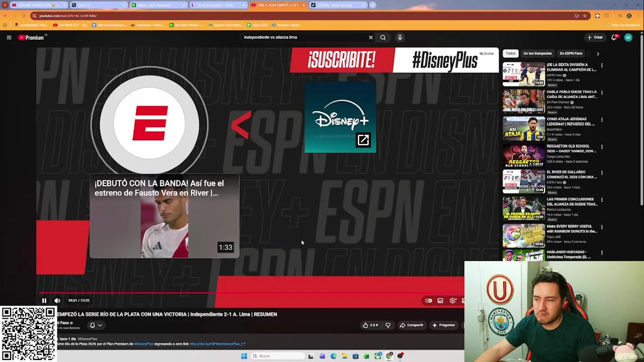Viewport: 644px width, 362px height.
Task: Hide the ad via Ocultar button
Action: [487, 53]
